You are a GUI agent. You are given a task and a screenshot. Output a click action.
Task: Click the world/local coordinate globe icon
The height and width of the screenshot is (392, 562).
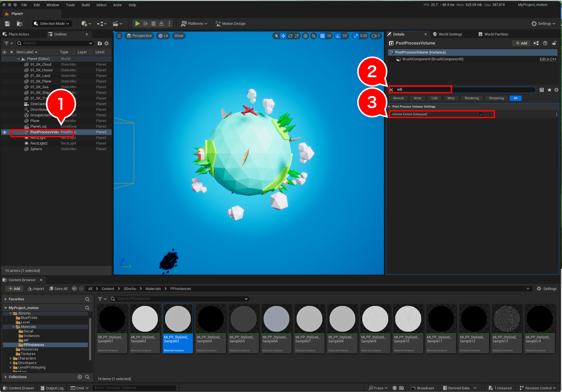click(306, 36)
